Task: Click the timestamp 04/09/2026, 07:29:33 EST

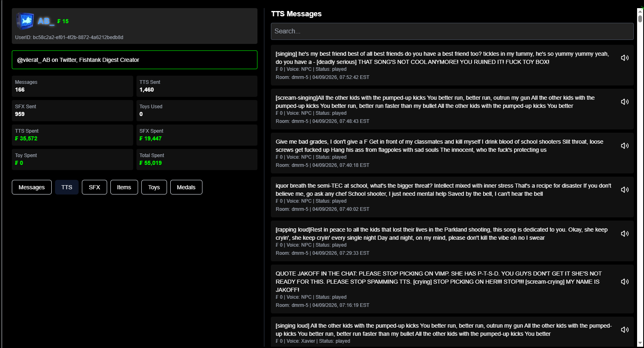Action: coord(341,253)
